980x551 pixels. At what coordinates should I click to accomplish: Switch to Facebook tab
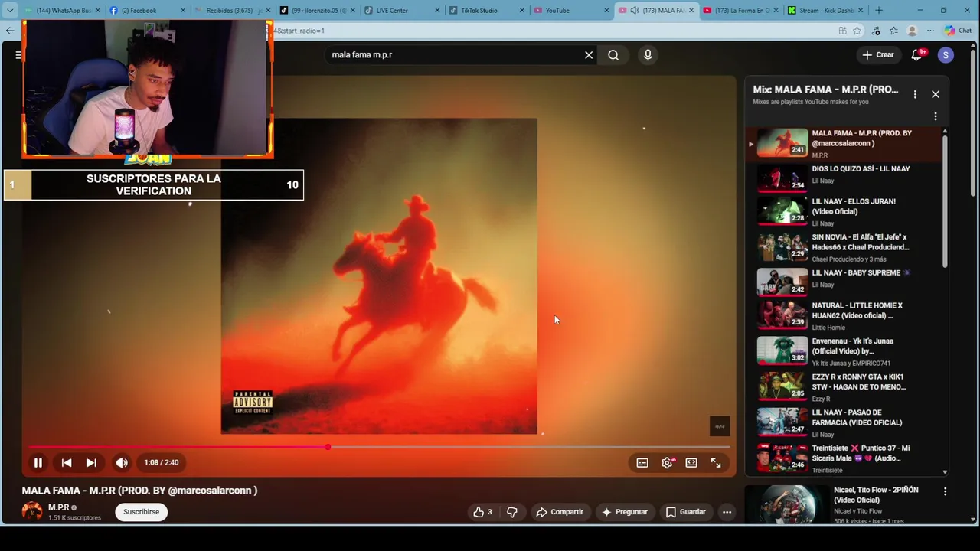[x=145, y=11]
